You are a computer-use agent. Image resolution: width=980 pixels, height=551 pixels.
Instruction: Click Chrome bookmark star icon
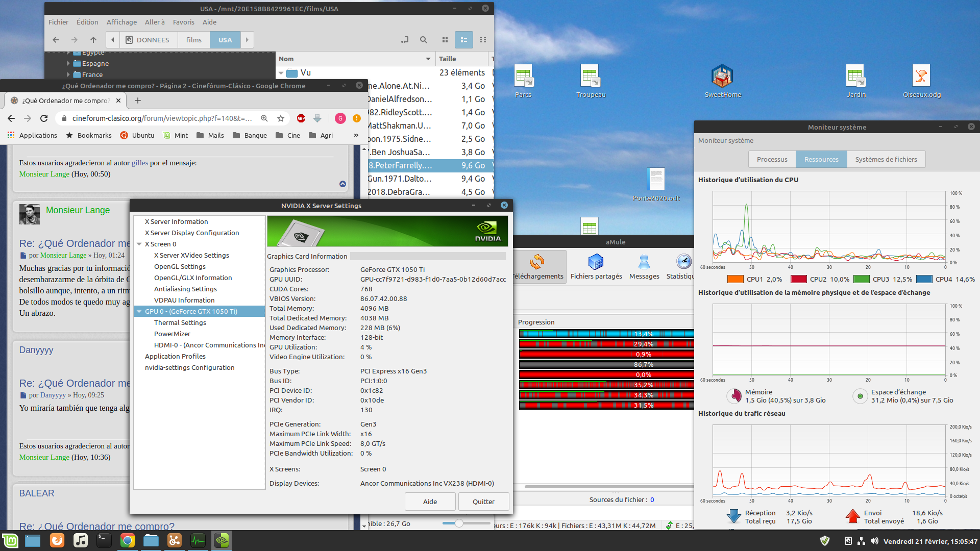click(x=280, y=118)
